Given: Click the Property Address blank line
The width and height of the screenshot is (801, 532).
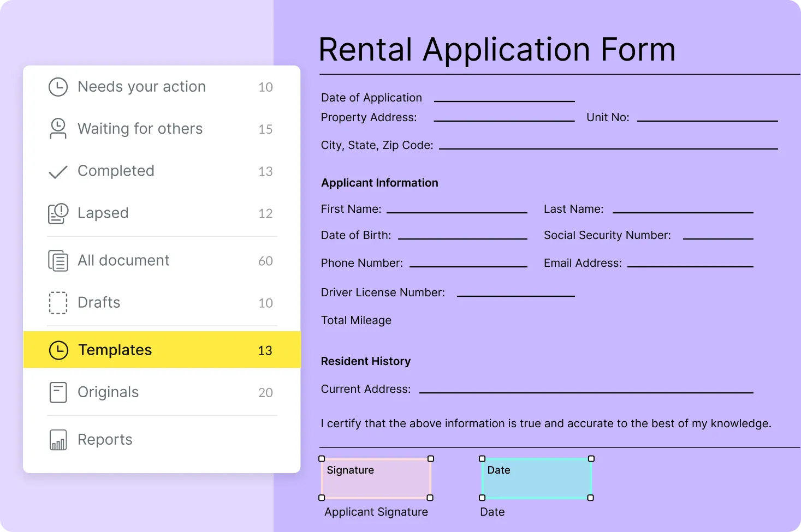Looking at the screenshot, I should 505,121.
